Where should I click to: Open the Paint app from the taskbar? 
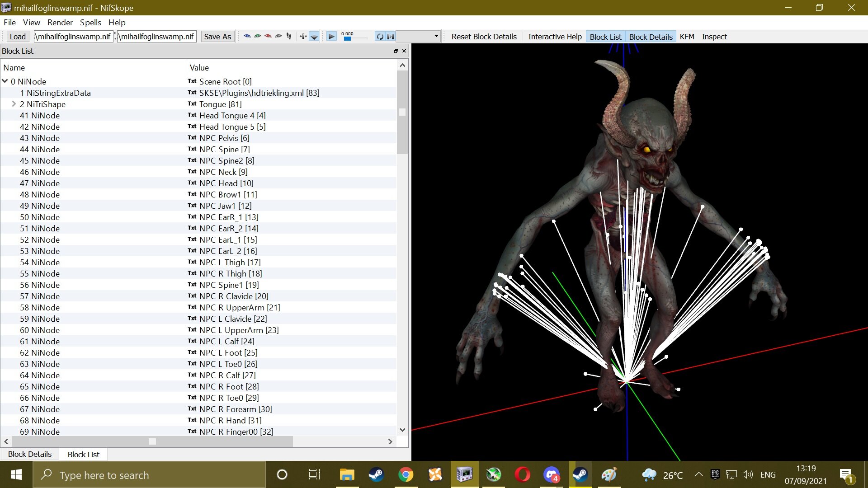point(609,474)
